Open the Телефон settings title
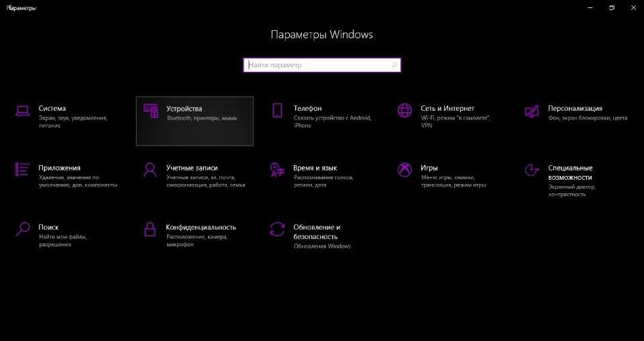This screenshot has width=644, height=341. pyautogui.click(x=308, y=109)
